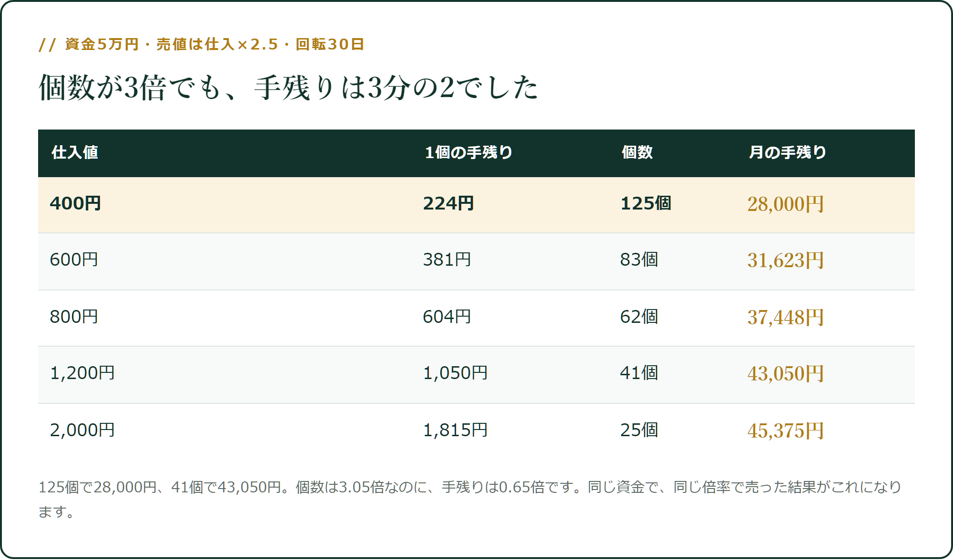Screen dimensions: 953x560
Task: Select the 224円 cell
Action: (448, 204)
